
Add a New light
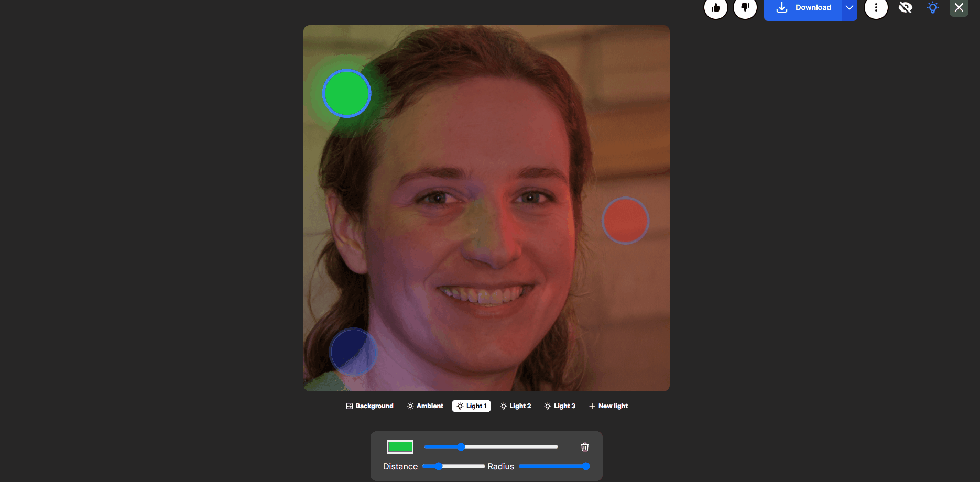(608, 406)
